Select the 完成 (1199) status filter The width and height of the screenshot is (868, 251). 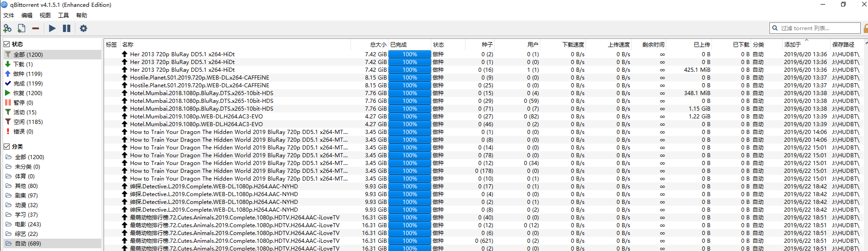(x=52, y=84)
